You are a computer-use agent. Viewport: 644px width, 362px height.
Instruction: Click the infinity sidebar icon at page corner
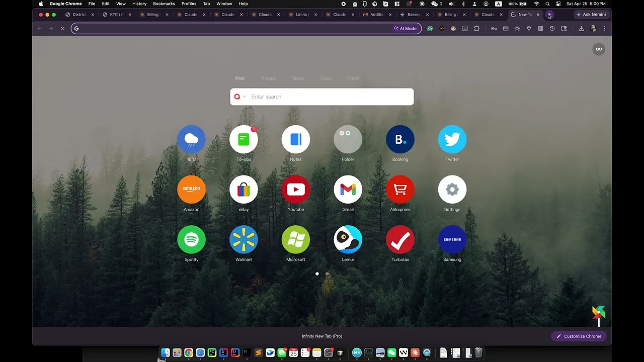click(x=599, y=49)
